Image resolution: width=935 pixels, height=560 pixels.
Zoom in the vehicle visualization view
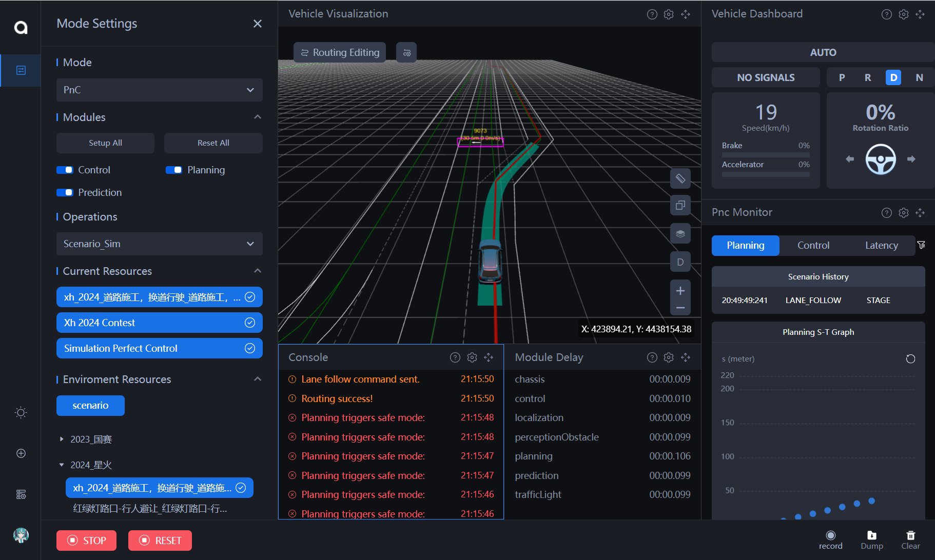point(680,291)
